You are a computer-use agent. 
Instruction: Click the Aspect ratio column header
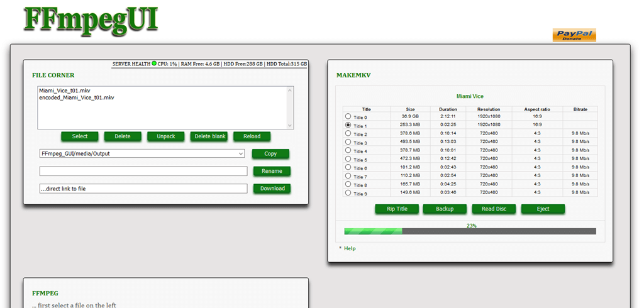[537, 109]
